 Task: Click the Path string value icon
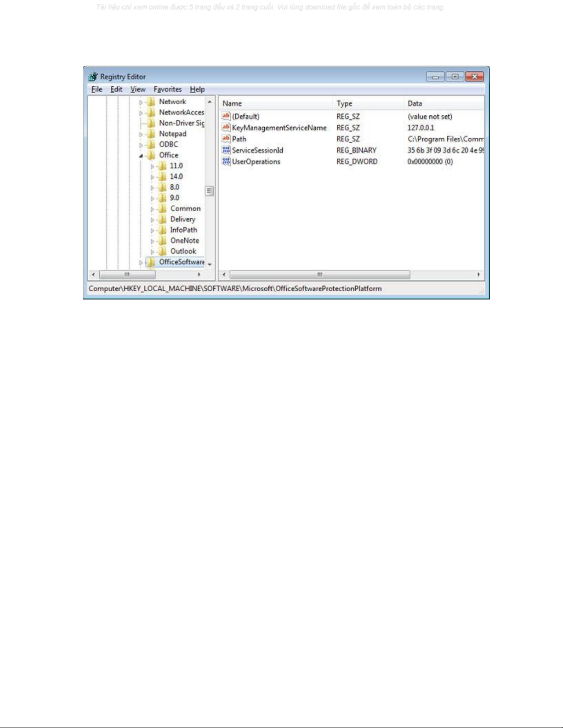pos(226,139)
